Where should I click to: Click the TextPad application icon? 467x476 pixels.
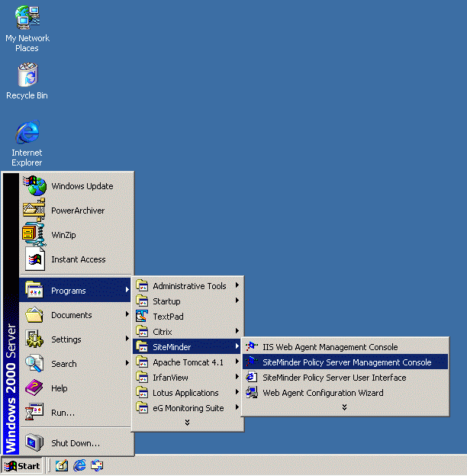click(x=142, y=316)
